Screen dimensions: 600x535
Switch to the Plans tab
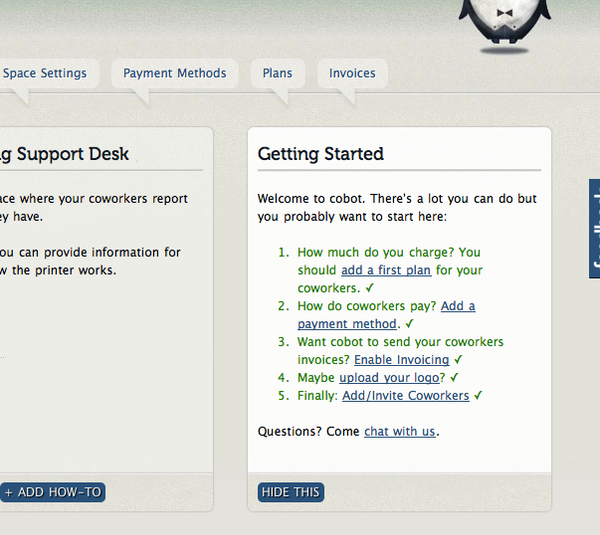point(277,73)
